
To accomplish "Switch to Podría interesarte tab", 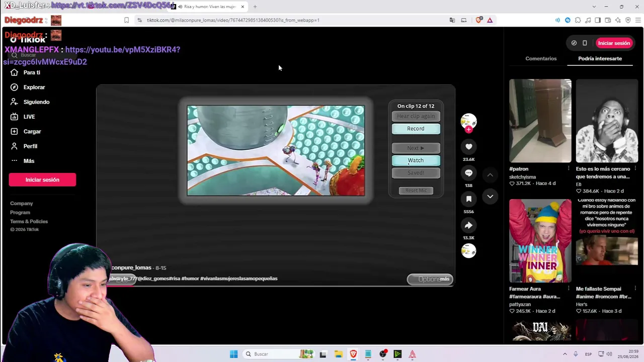I will pyautogui.click(x=600, y=59).
